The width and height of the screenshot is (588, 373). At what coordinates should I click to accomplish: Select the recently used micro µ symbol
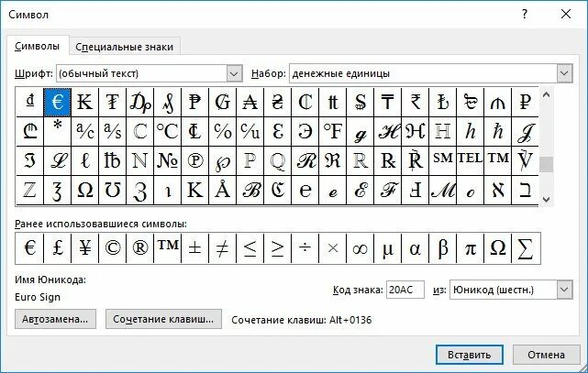388,248
